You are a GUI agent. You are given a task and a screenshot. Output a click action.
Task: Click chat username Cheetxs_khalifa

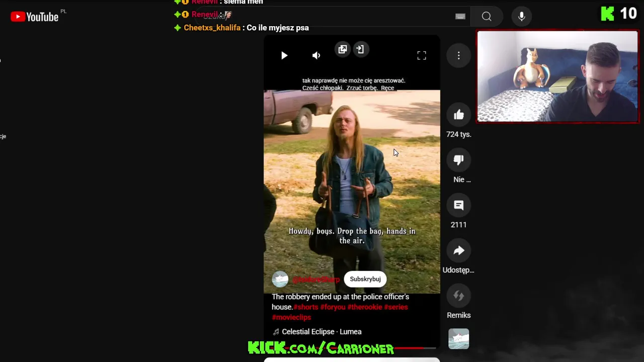[212, 28]
